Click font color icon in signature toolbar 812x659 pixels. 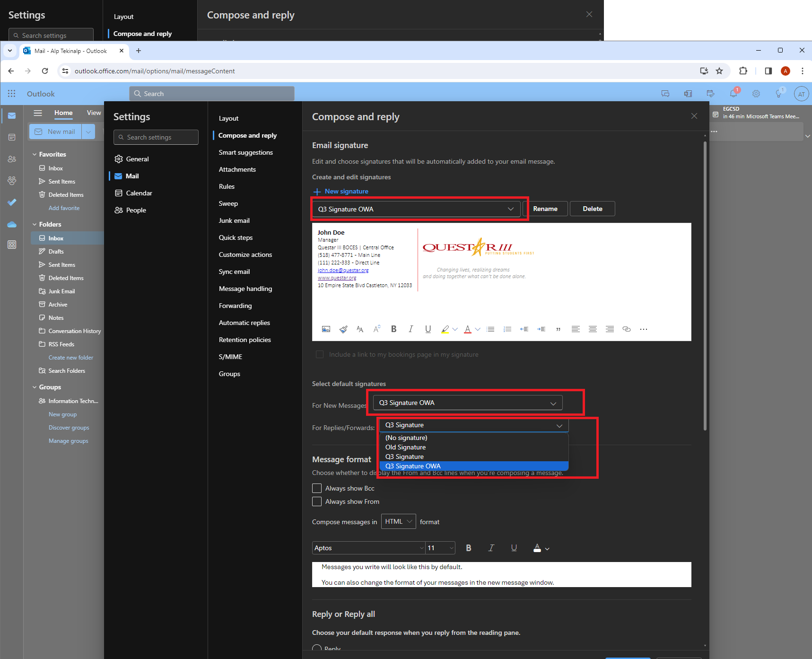tap(468, 329)
